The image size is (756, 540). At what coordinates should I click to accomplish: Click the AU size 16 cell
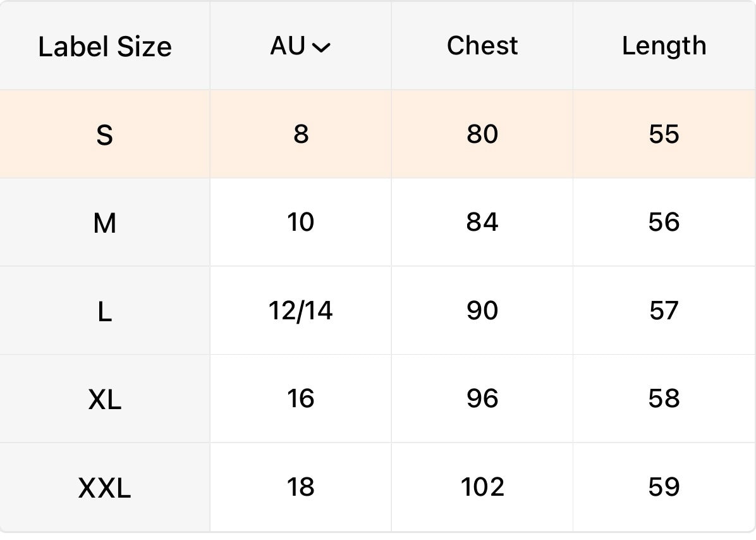pyautogui.click(x=301, y=398)
